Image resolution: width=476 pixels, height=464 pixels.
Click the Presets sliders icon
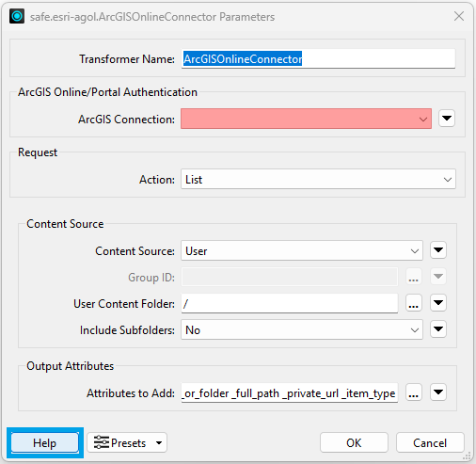click(x=102, y=442)
